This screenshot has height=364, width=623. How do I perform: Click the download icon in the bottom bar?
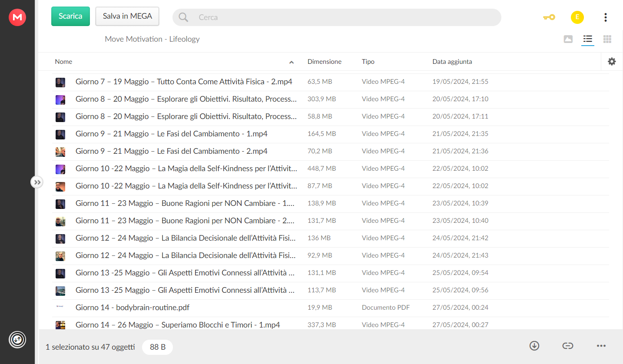point(534,346)
